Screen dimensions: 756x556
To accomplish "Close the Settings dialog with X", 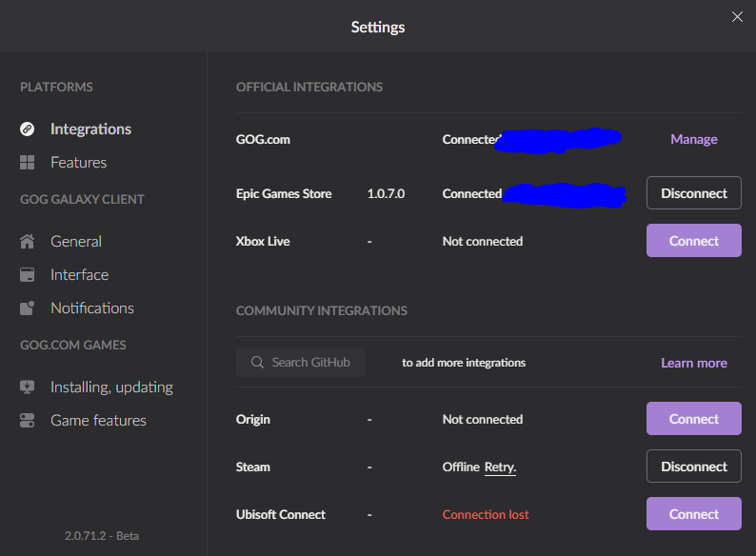I will tap(737, 17).
